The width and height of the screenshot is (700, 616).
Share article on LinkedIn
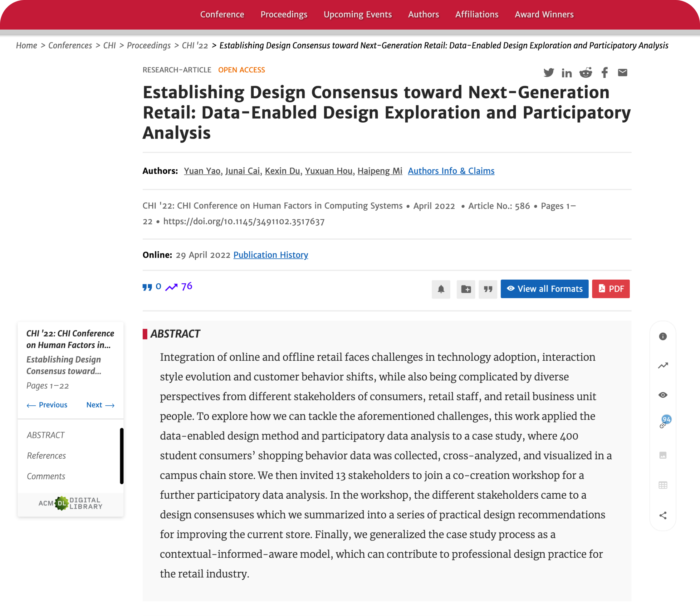pos(567,73)
